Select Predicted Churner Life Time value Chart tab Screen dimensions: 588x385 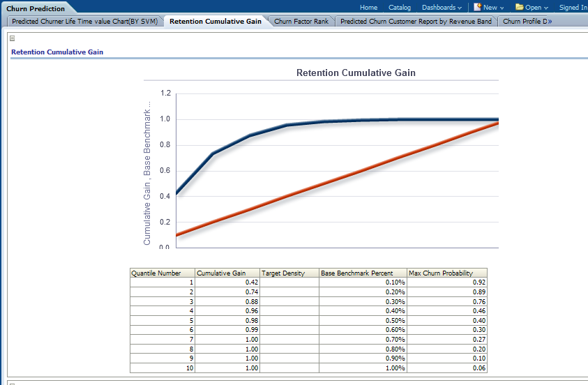coord(84,22)
